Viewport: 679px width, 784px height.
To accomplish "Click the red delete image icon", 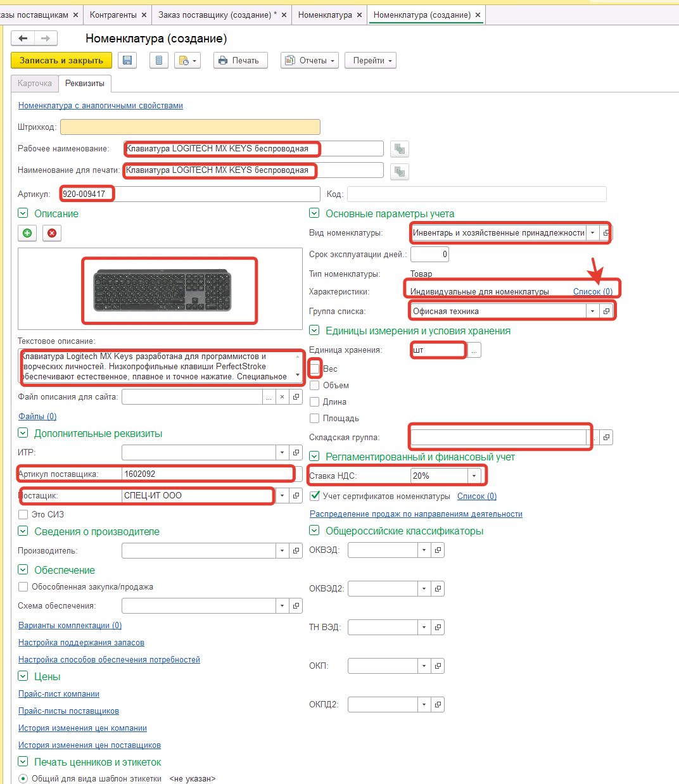I will (52, 233).
